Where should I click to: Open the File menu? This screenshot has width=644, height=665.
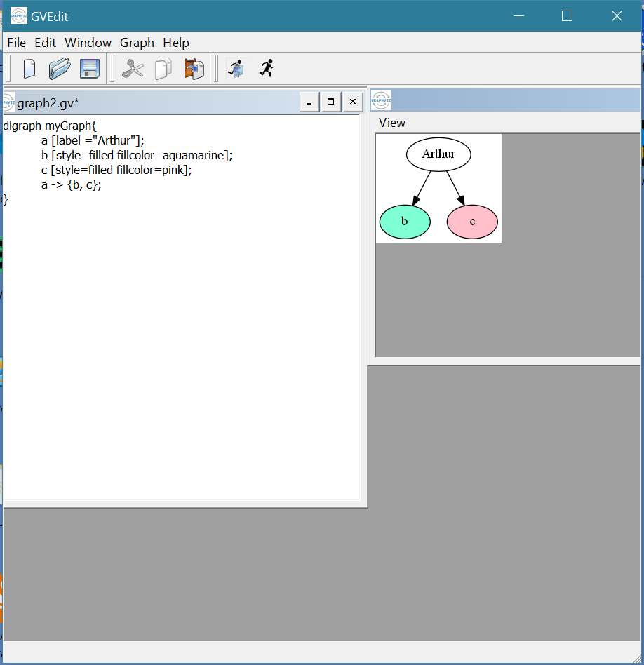coord(17,43)
